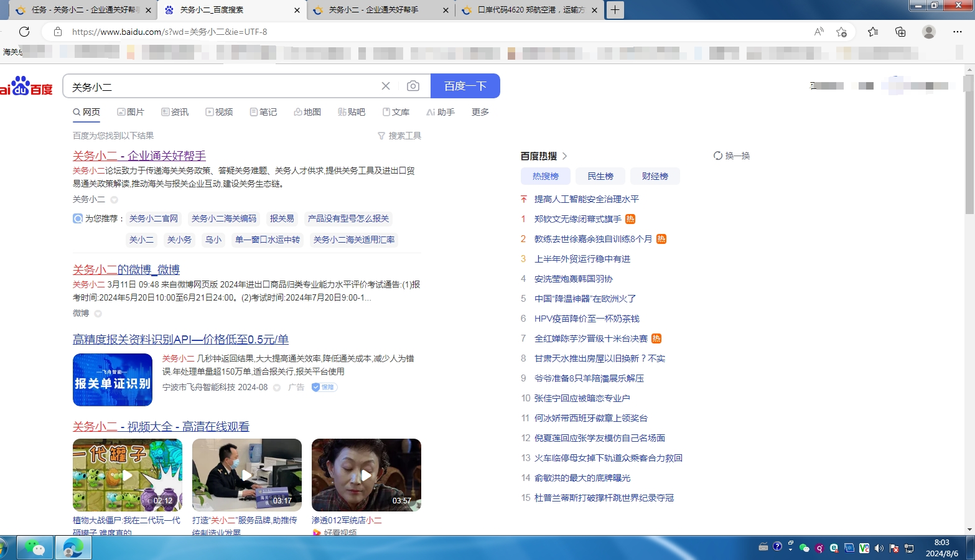The height and width of the screenshot is (560, 975).
Task: Open 关务小二 - 视频大全 result
Action: (x=161, y=427)
